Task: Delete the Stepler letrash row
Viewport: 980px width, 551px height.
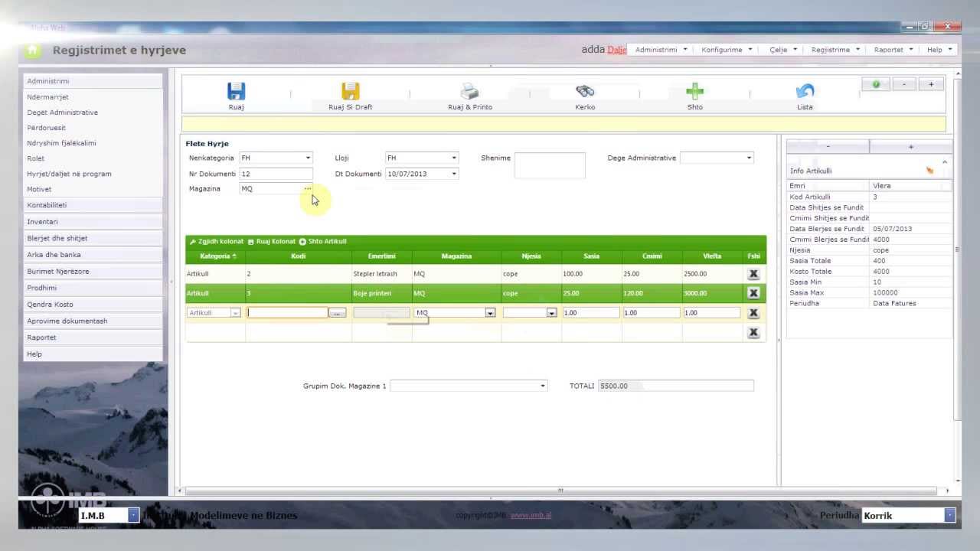Action: coord(753,273)
